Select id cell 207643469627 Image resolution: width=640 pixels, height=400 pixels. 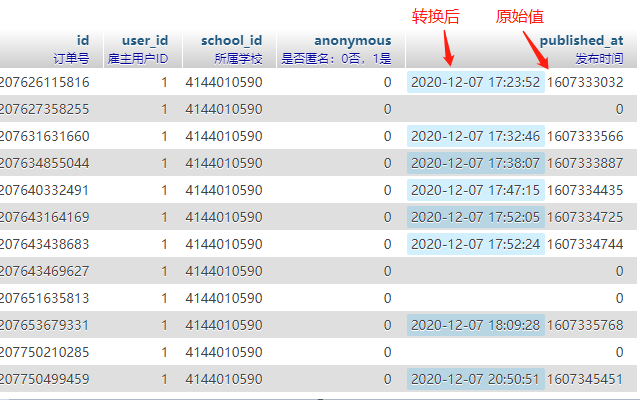point(44,271)
